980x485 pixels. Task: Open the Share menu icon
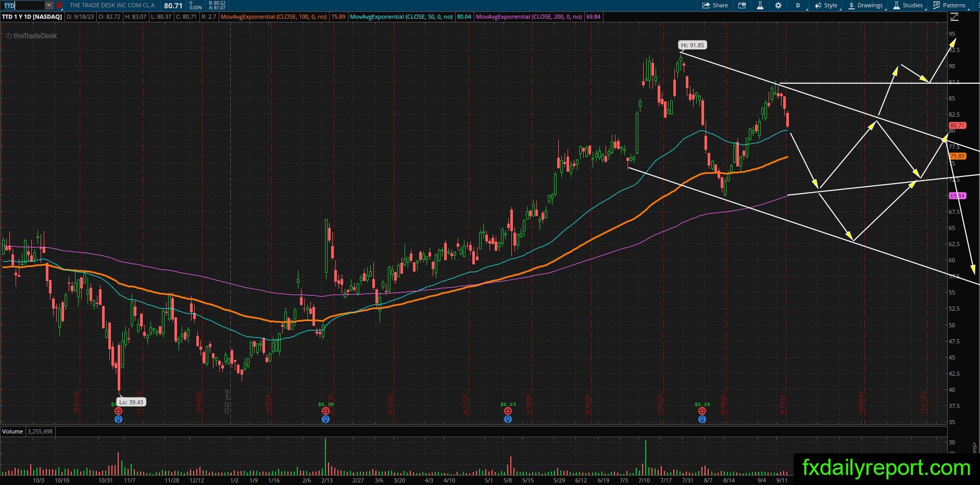[x=706, y=5]
